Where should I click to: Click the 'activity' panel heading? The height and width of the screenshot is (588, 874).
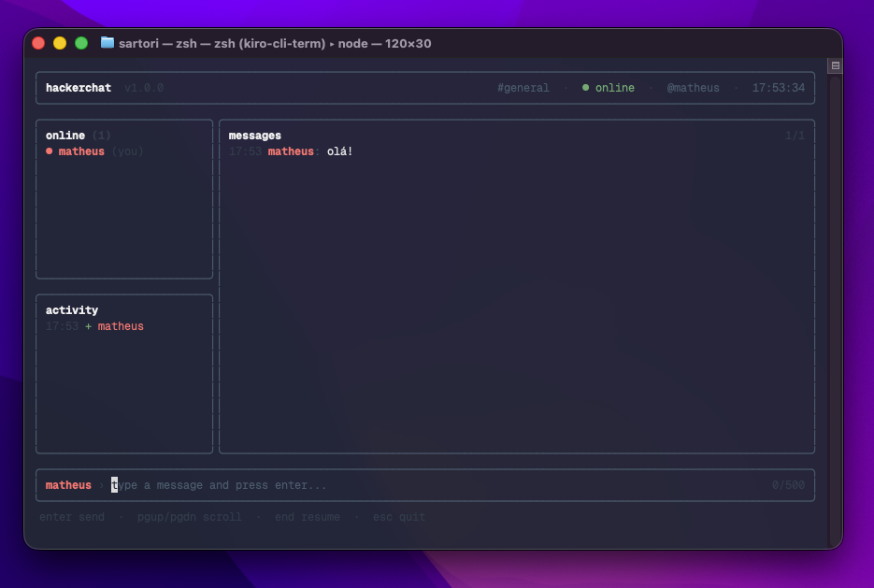(72, 309)
